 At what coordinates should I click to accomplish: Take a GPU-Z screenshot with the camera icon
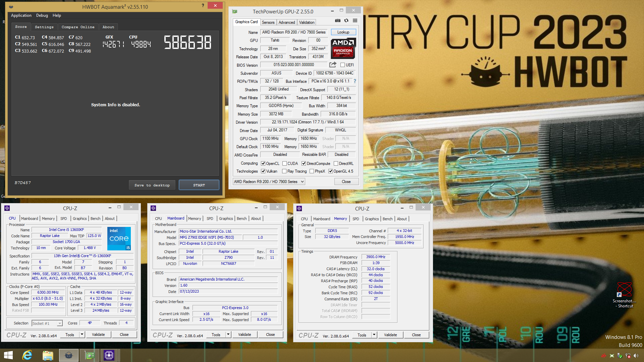tap(337, 21)
